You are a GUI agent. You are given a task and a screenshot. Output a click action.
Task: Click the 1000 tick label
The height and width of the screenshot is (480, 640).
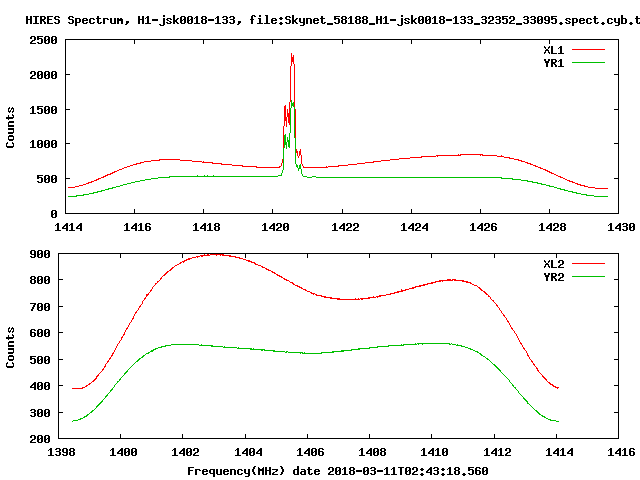43,144
